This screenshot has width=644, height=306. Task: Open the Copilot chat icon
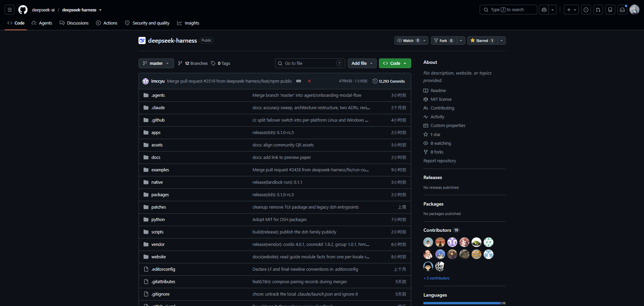544,10
